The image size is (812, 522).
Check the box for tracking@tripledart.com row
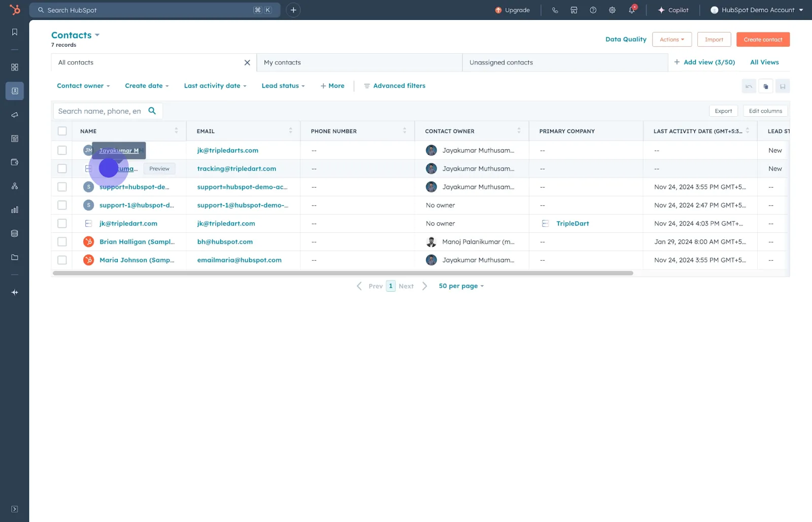pos(62,168)
